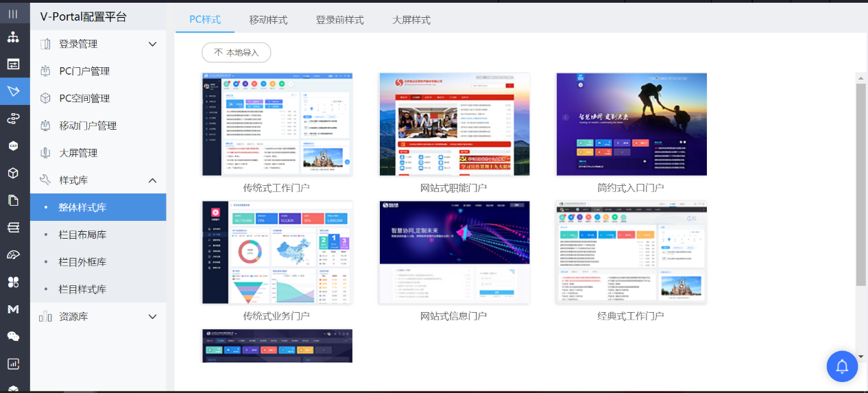Screen dimensions: 868x393
Task: Click the 本地导入 button
Action: coord(236,52)
